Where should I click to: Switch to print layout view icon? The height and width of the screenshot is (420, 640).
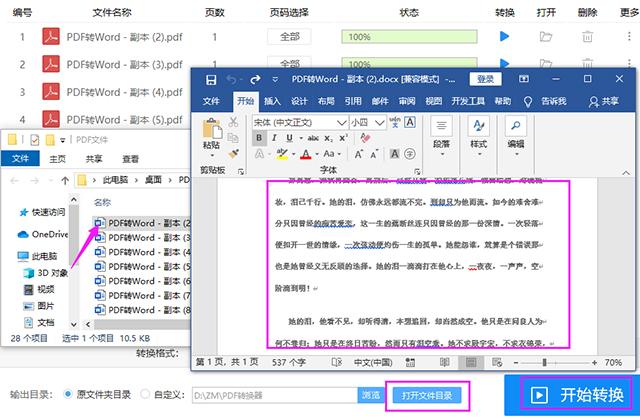click(471, 362)
